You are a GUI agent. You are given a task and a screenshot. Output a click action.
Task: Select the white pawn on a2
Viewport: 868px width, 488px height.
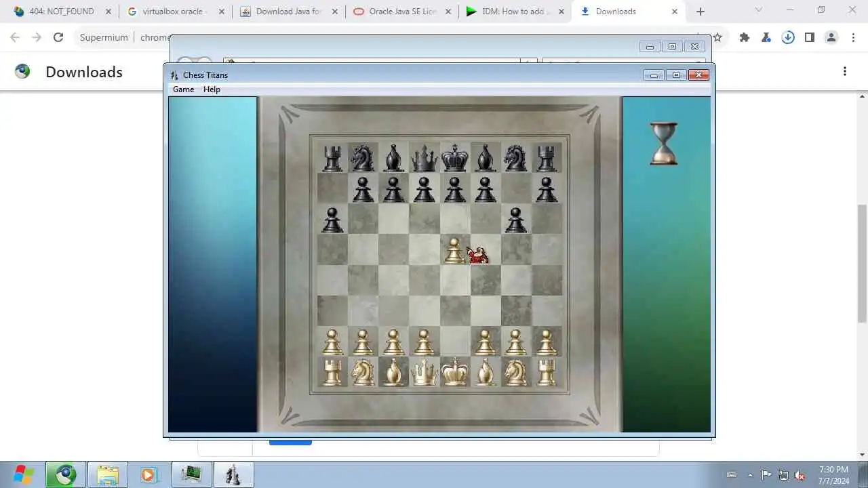coord(332,342)
